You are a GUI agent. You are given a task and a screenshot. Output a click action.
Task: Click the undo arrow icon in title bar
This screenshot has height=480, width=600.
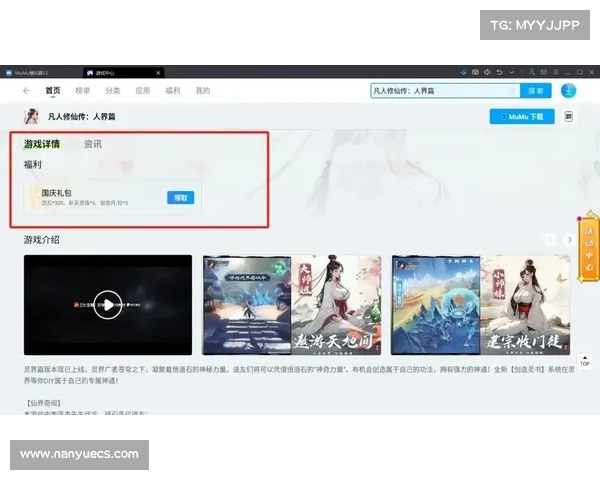tap(499, 72)
